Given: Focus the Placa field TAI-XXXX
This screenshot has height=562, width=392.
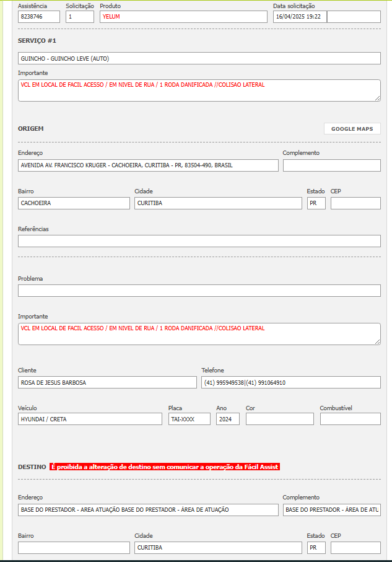Looking at the screenshot, I should (x=189, y=419).
